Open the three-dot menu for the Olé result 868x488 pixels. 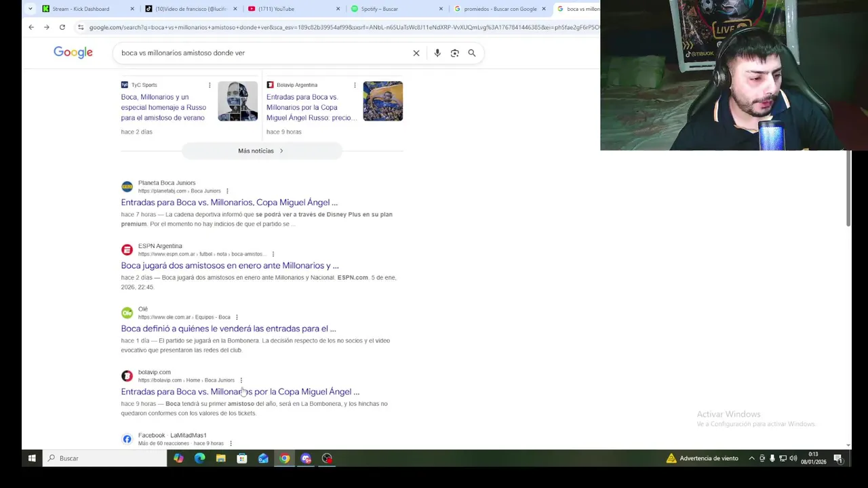(237, 317)
